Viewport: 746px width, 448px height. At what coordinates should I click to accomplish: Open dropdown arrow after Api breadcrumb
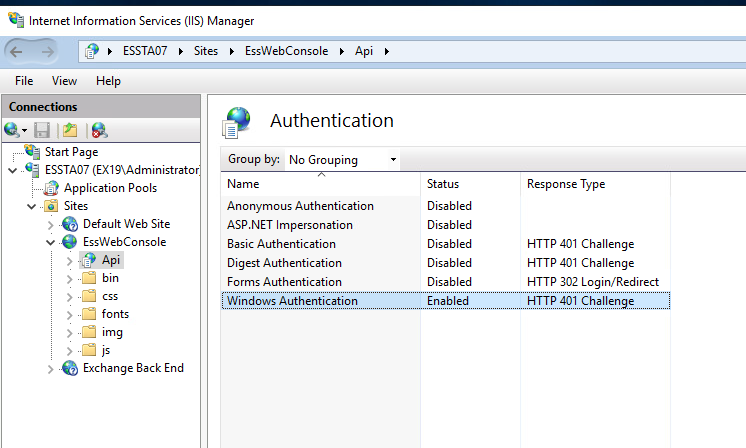click(387, 51)
